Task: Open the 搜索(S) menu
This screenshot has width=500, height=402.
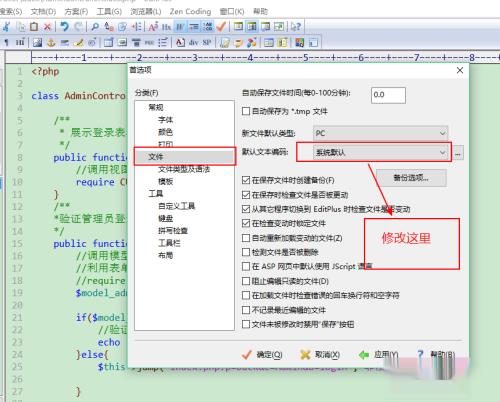Action: [11, 12]
